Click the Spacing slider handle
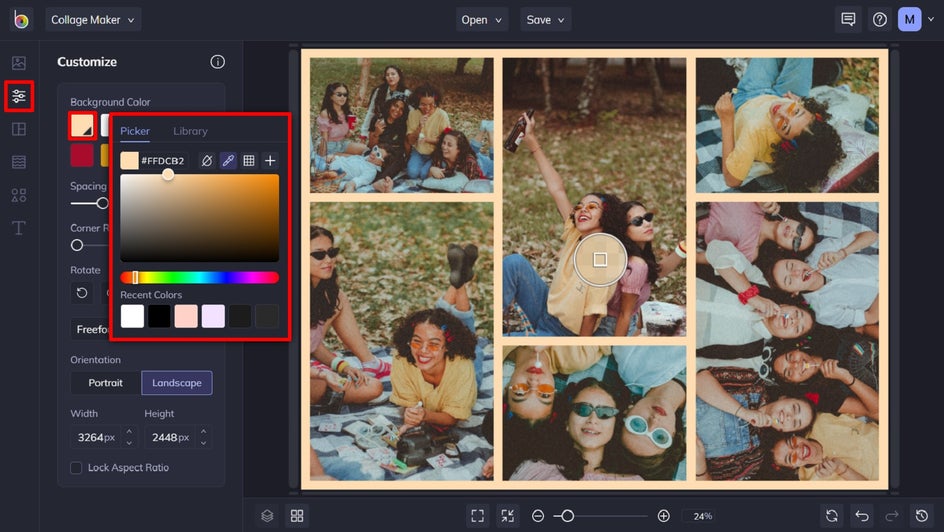The height and width of the screenshot is (532, 944). (103, 203)
